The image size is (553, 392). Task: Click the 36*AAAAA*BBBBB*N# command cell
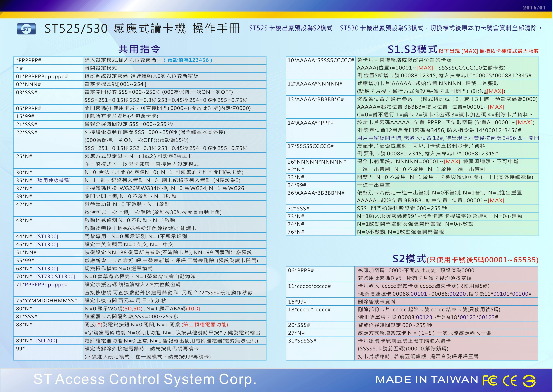(321, 197)
